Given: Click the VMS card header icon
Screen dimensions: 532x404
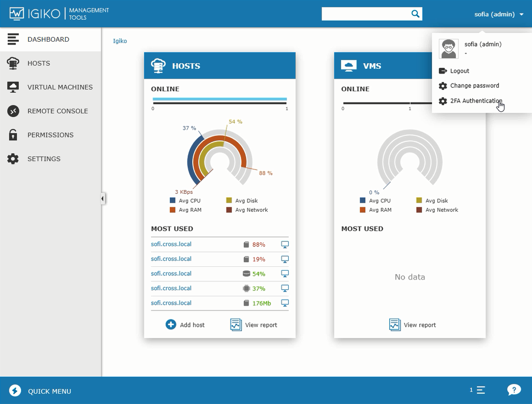Looking at the screenshot, I should (349, 66).
